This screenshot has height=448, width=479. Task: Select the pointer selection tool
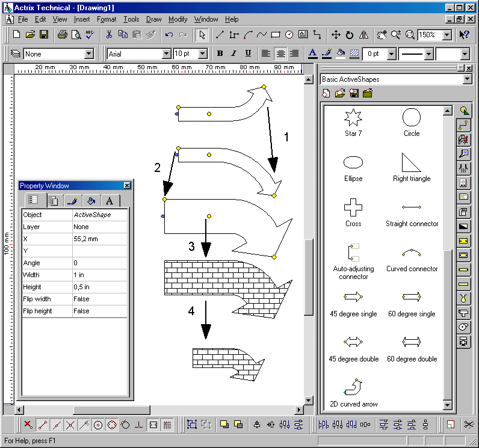[203, 35]
